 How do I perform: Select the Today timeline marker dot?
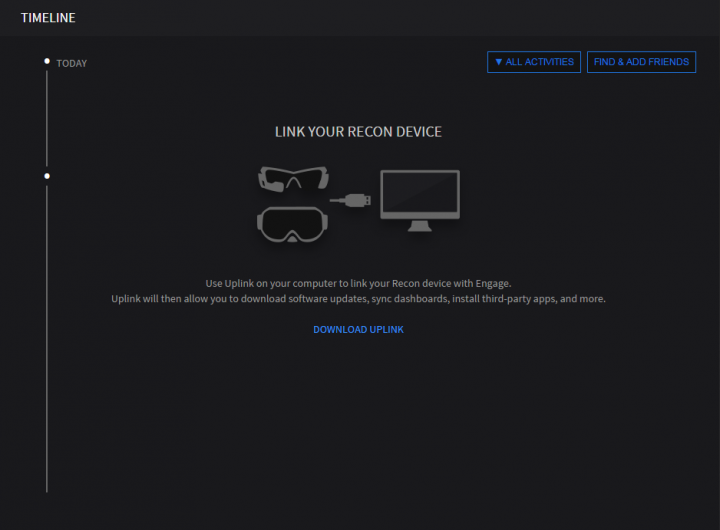pos(47,61)
